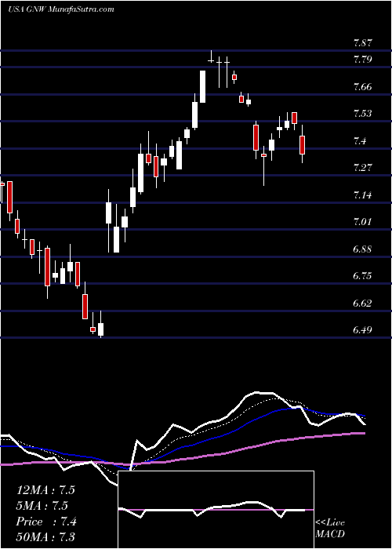Click the '12MA : 7.5' legend entry
The height and width of the screenshot is (549, 392).
click(45, 490)
